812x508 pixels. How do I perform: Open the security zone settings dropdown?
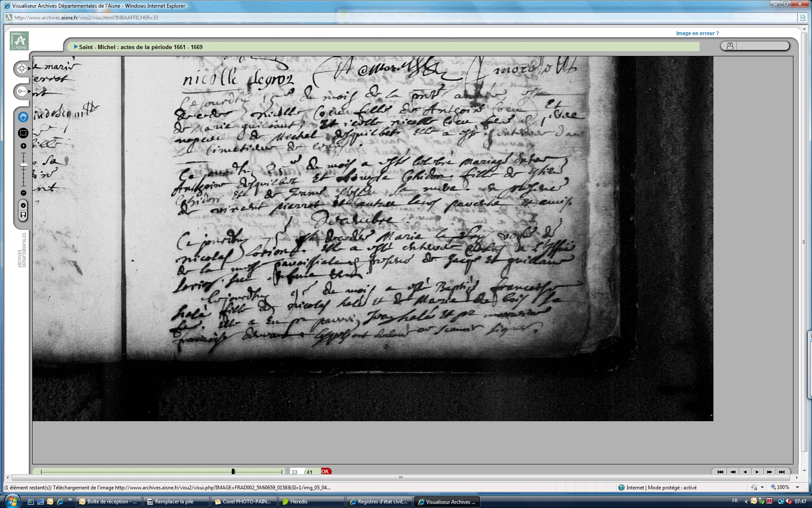tap(762, 487)
